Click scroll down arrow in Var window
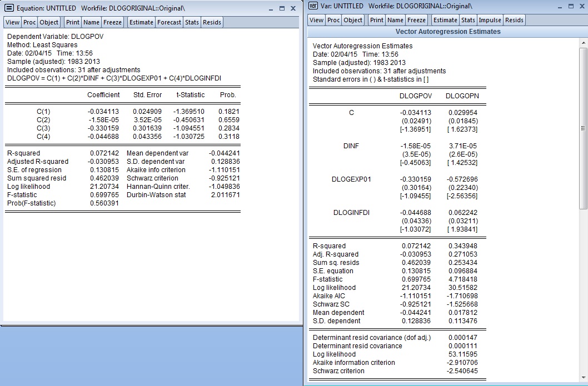The image size is (588, 386). coord(583,377)
